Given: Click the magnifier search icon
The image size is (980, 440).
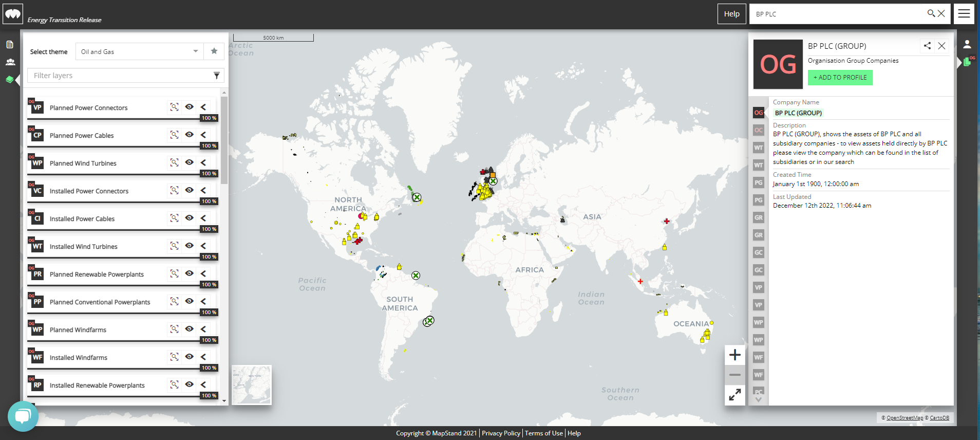Looking at the screenshot, I should pyautogui.click(x=931, y=13).
